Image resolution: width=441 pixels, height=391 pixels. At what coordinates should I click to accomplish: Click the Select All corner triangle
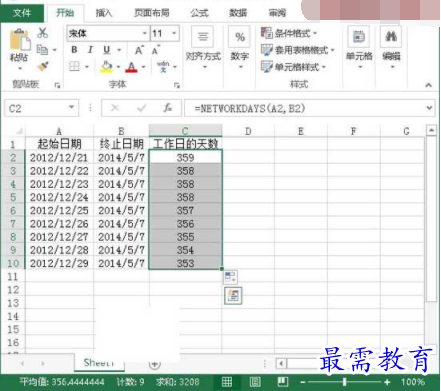point(18,131)
